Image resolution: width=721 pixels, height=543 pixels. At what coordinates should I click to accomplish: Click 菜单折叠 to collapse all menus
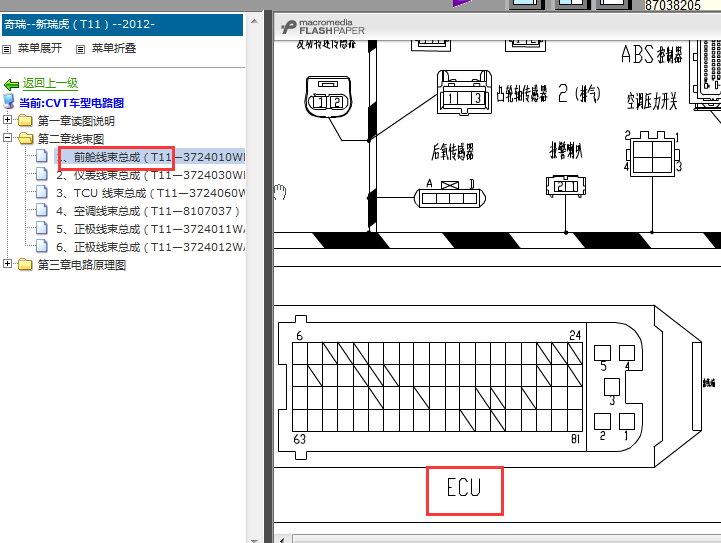(114, 48)
